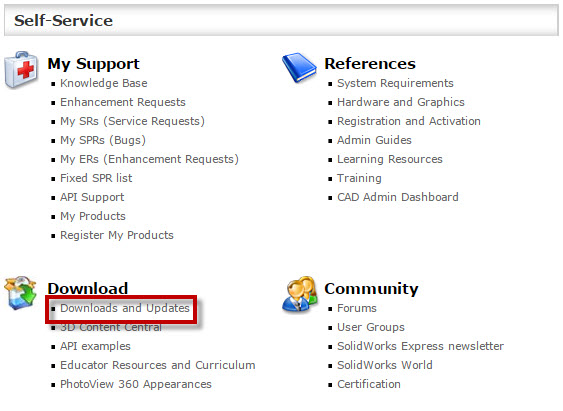The image size is (563, 411).
Task: Open System Requirements reference
Action: coord(395,83)
